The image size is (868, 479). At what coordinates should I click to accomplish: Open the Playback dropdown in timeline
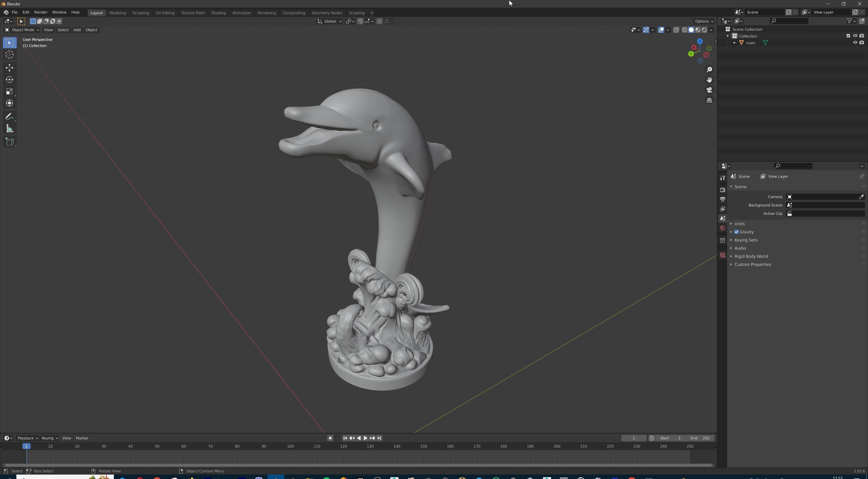(x=28, y=438)
